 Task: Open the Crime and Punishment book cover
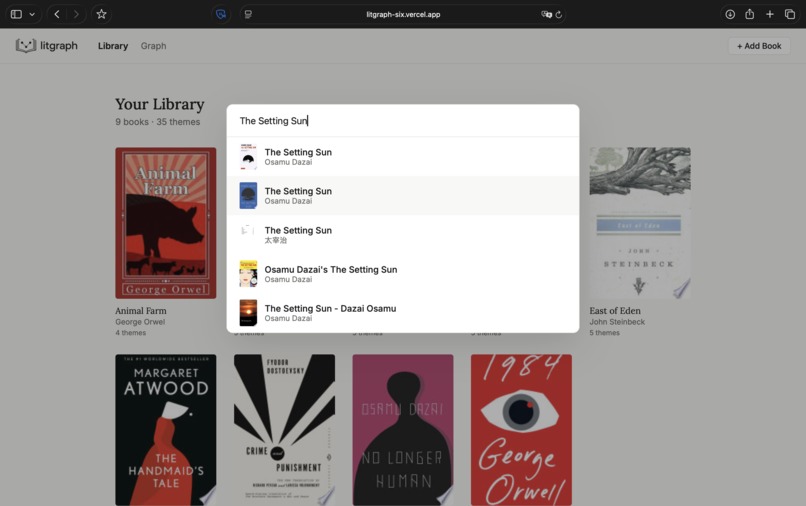click(284, 430)
